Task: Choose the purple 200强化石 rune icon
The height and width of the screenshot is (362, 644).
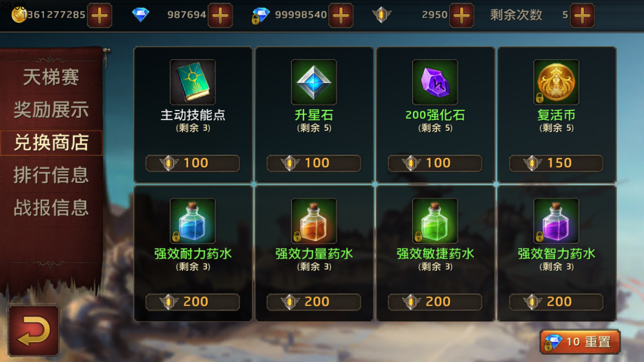Action: point(435,82)
